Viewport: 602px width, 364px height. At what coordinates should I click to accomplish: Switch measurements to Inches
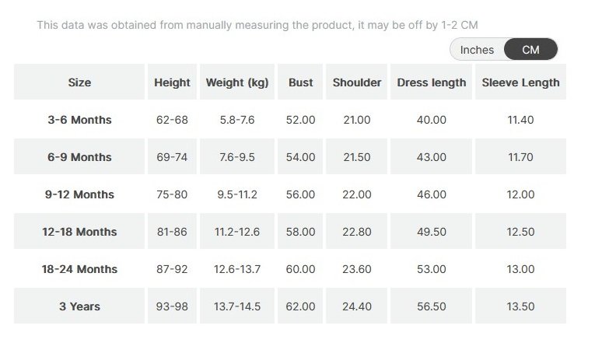pyautogui.click(x=477, y=50)
